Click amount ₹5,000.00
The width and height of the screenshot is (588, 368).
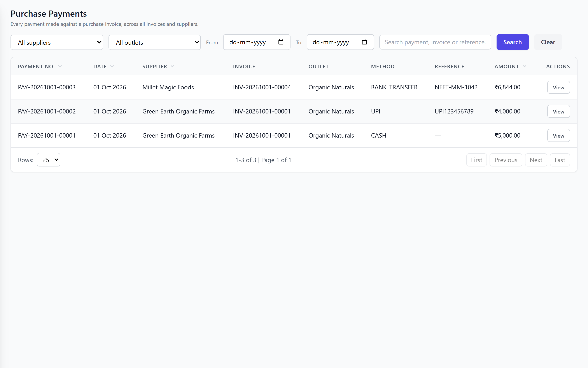coord(507,135)
